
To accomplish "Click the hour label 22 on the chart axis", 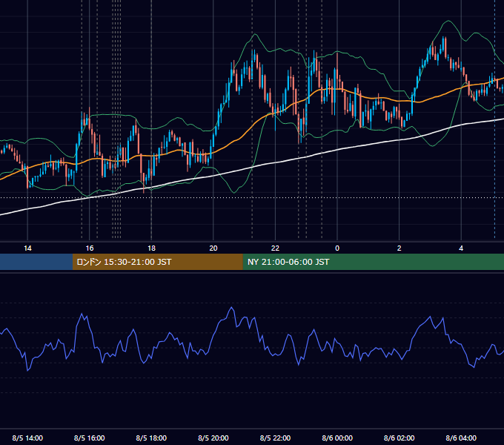I will 275,248.
